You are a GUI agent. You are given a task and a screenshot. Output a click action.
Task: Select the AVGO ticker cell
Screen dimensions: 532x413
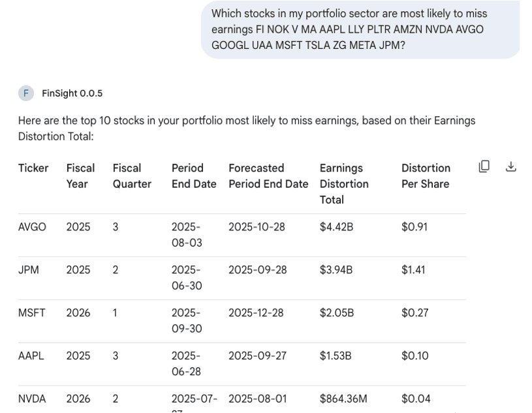point(32,227)
